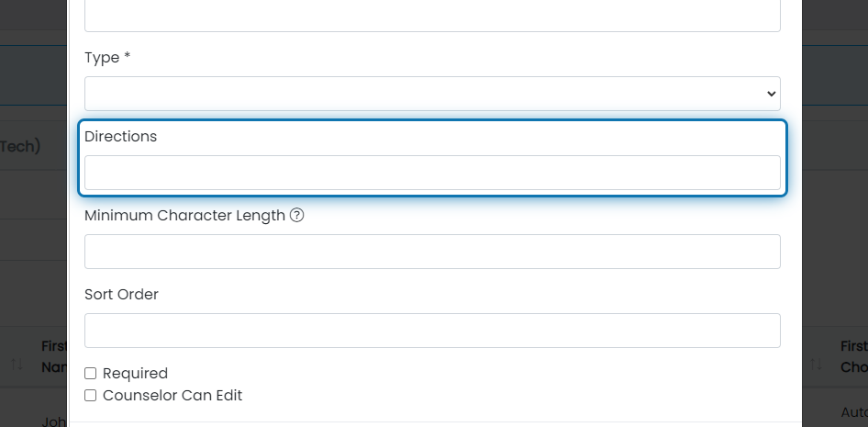868x427 pixels.
Task: Click the partially visible field above Type
Action: click(432, 16)
